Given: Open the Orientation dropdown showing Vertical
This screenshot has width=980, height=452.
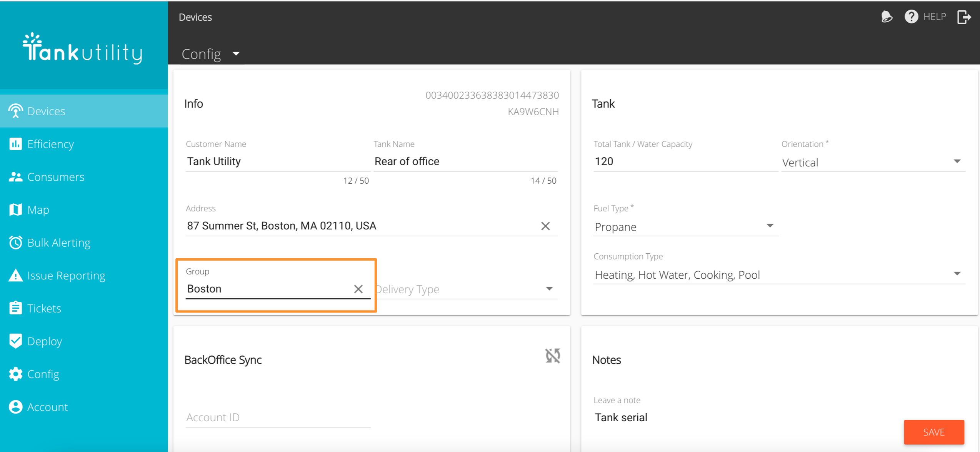Looking at the screenshot, I should [873, 162].
